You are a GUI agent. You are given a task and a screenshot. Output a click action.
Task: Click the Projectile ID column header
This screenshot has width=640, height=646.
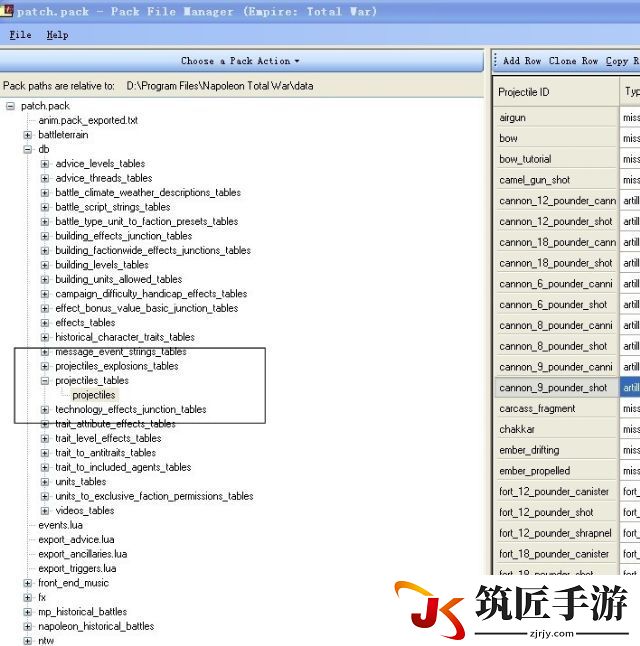click(556, 92)
